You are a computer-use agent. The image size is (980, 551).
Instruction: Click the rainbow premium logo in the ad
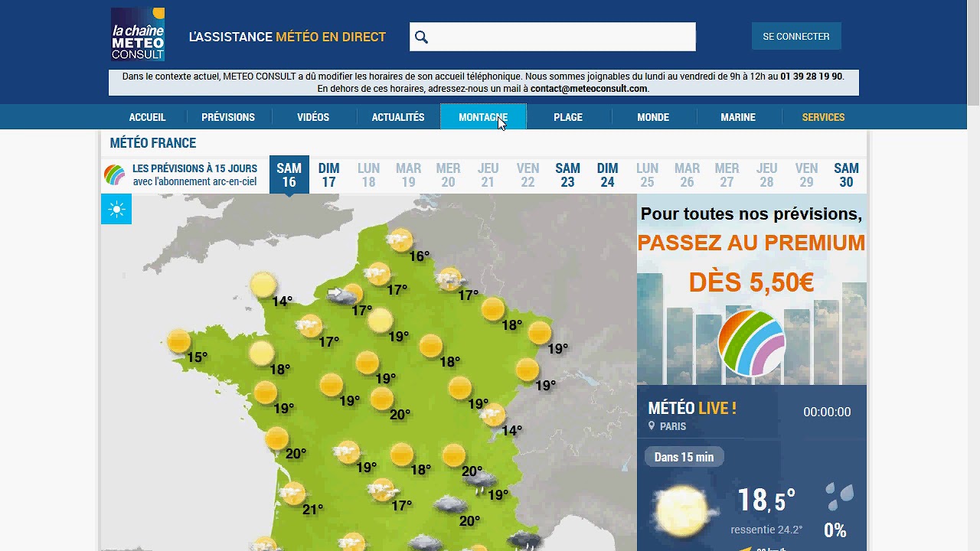pos(752,343)
